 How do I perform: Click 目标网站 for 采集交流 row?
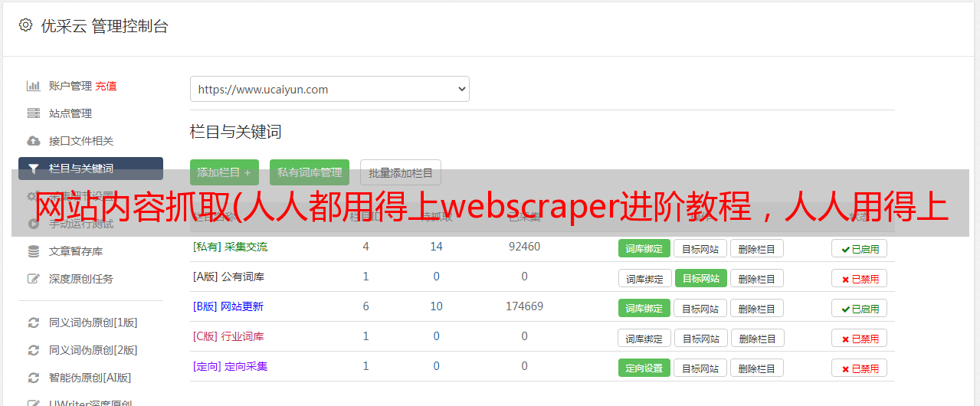(700, 248)
